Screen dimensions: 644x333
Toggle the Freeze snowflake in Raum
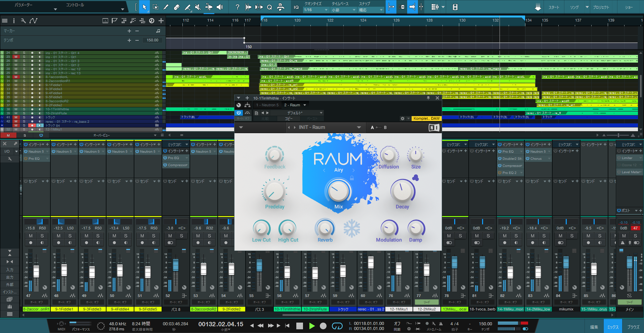point(352,228)
